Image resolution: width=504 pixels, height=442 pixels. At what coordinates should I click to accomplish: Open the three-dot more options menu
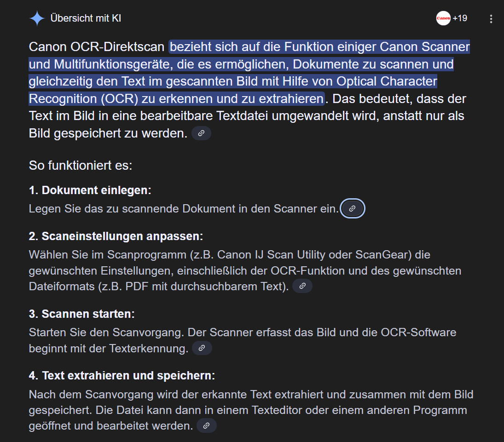click(491, 19)
